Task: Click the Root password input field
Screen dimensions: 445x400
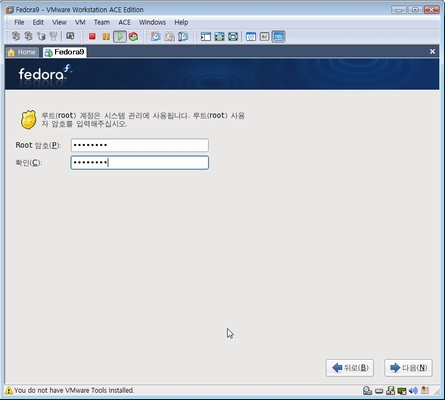Action: 140,145
